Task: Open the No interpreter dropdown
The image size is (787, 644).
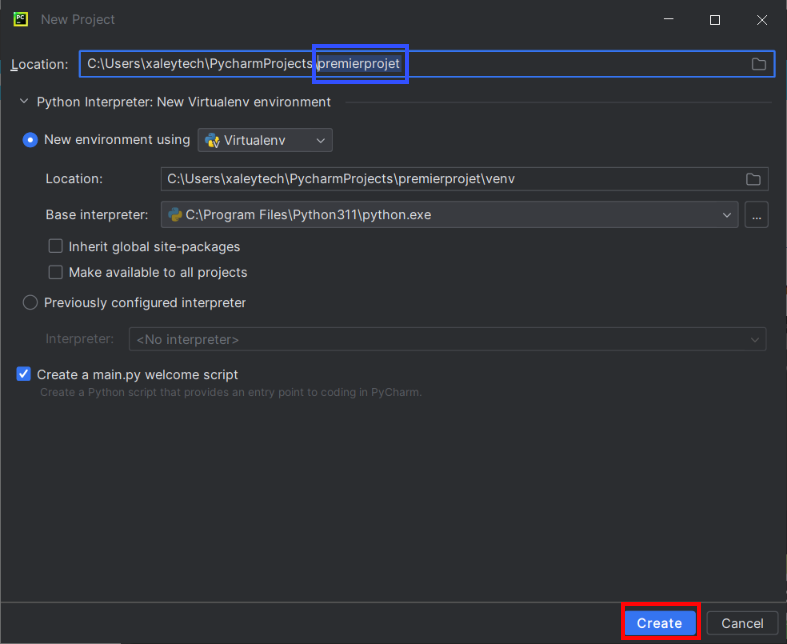Action: [x=447, y=339]
